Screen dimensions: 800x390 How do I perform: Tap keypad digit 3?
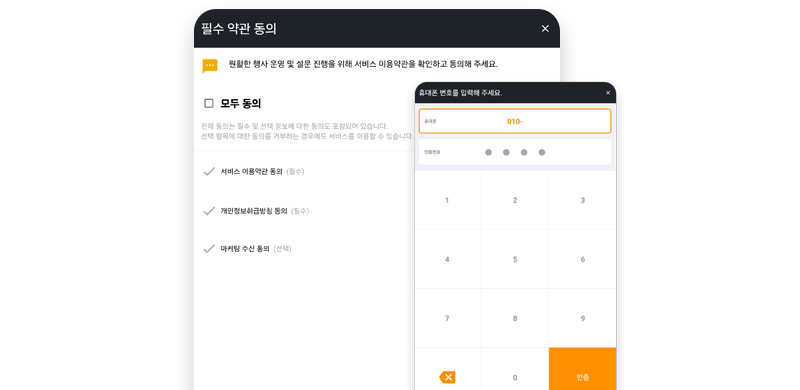pos(583,200)
